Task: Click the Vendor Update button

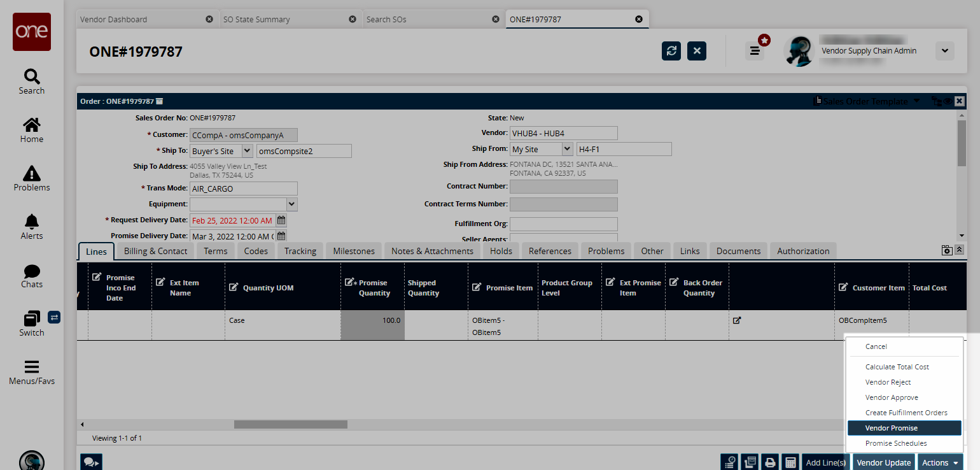Action: point(883,462)
